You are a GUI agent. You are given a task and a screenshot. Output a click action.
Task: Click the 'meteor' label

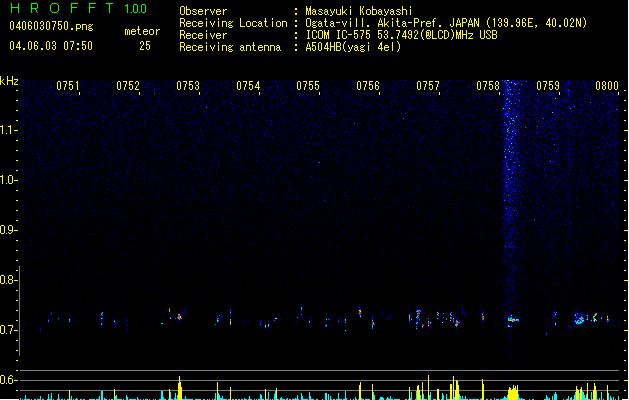click(x=142, y=31)
